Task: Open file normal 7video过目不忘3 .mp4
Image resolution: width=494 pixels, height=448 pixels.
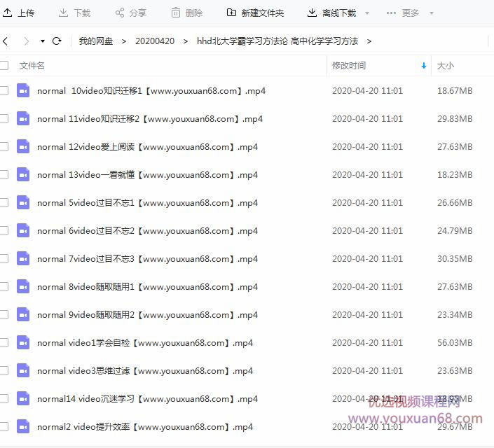Action: coord(147,259)
